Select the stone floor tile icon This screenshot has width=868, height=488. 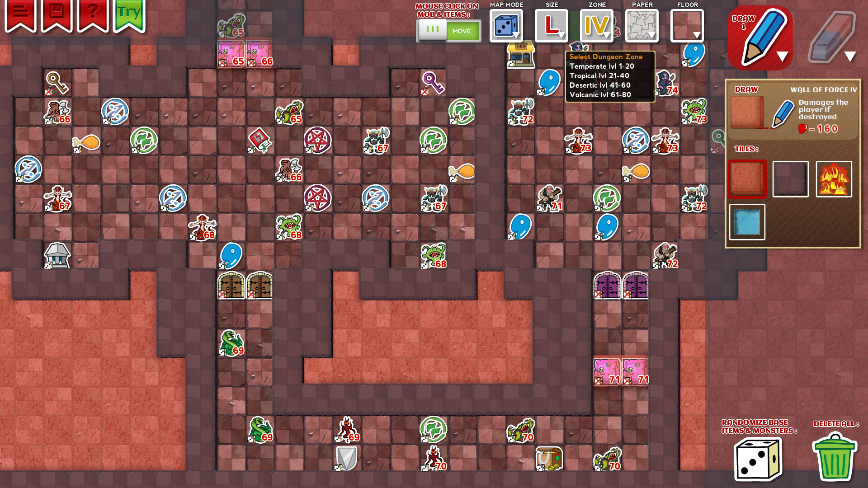790,179
